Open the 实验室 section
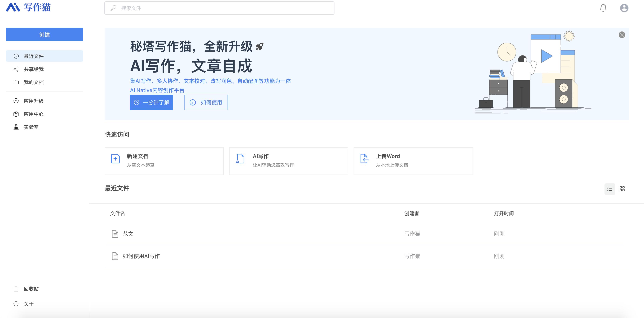Screen dimensions: 644x318 point(31,127)
